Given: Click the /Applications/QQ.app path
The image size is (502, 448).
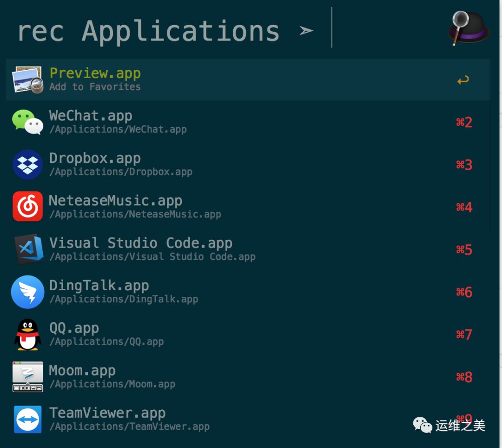Looking at the screenshot, I should [x=106, y=341].
